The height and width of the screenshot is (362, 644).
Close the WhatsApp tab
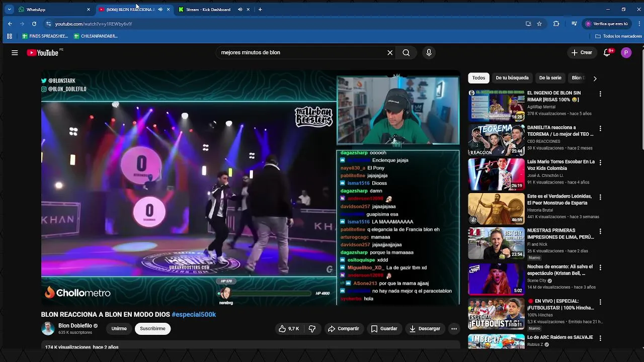click(x=89, y=10)
